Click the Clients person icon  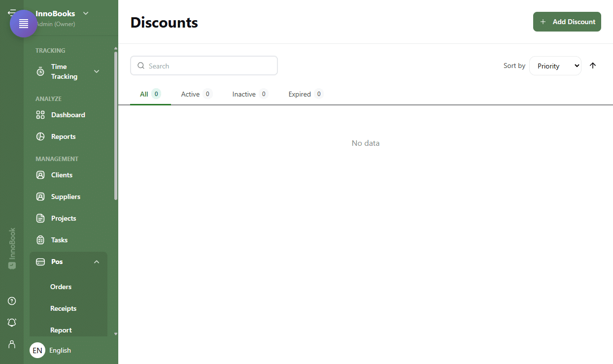pyautogui.click(x=40, y=175)
